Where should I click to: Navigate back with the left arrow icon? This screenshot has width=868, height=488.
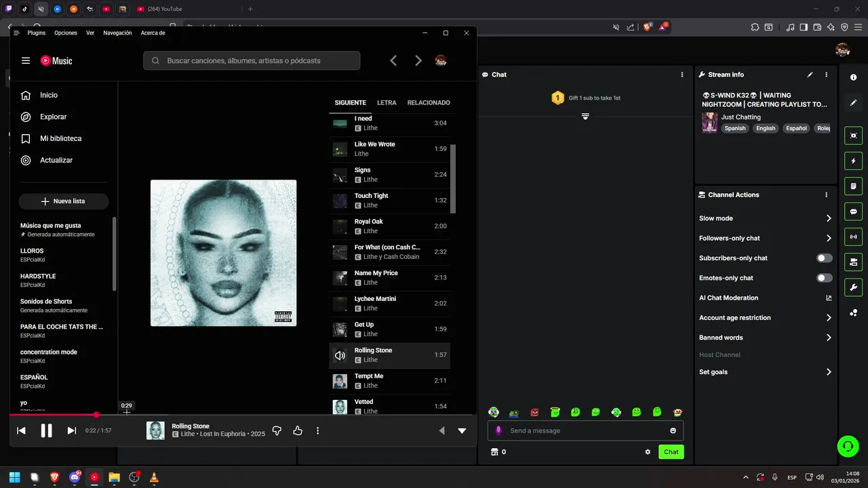tap(393, 60)
